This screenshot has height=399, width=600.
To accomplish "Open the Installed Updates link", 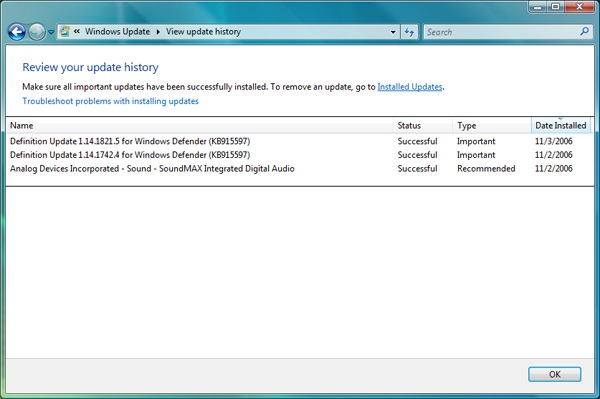I will pyautogui.click(x=410, y=87).
